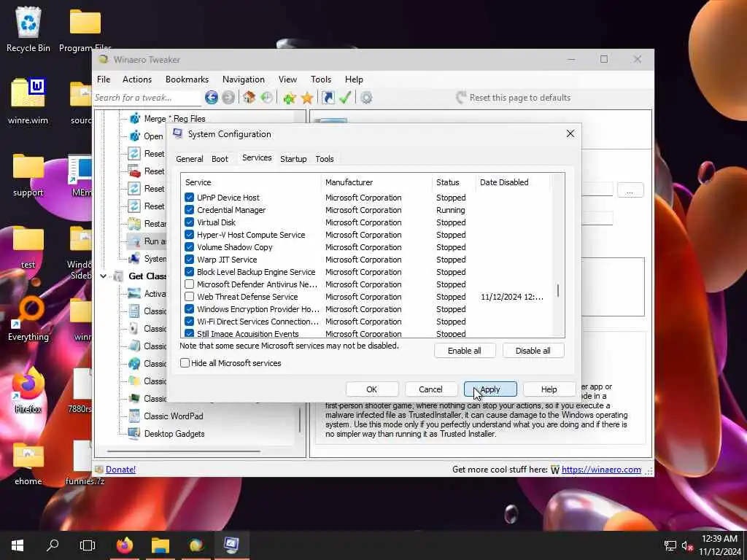This screenshot has width=747, height=560.
Task: Switch to the General tab
Action: (x=189, y=159)
